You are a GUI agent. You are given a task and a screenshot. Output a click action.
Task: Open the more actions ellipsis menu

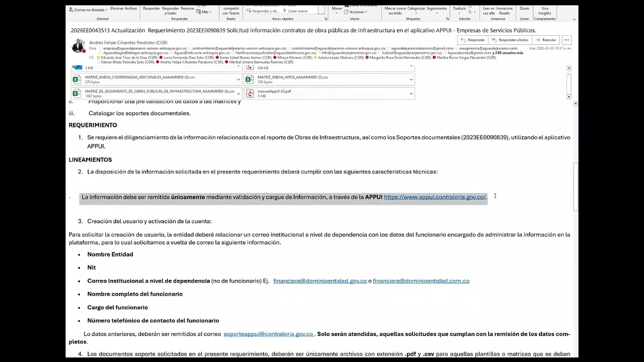click(567, 40)
